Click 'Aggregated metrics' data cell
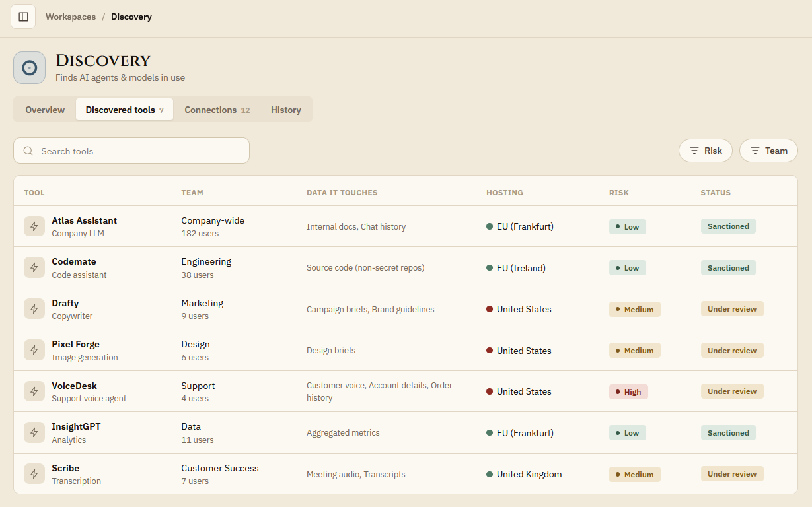 pyautogui.click(x=343, y=433)
